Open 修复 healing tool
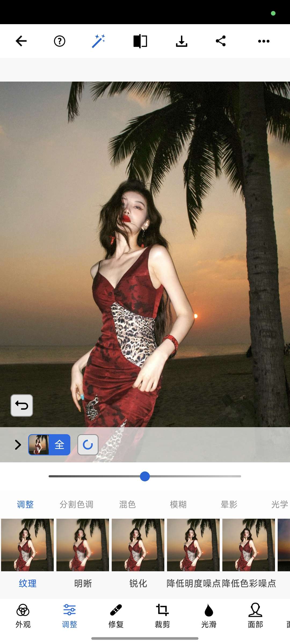290x644 pixels. [x=116, y=616]
